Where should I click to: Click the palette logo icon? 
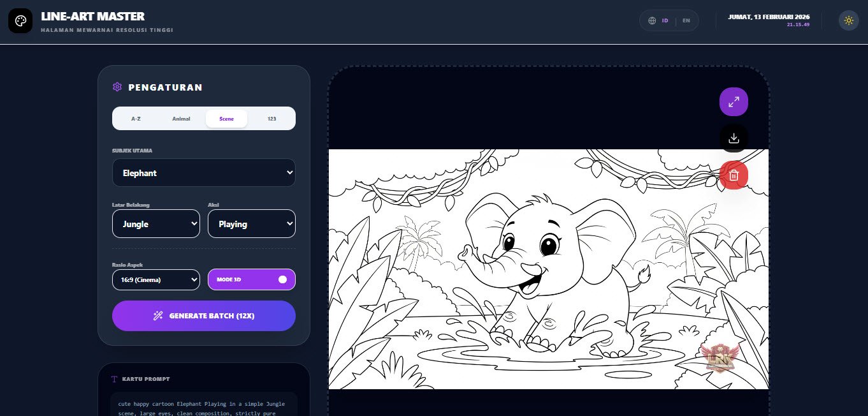click(x=20, y=21)
